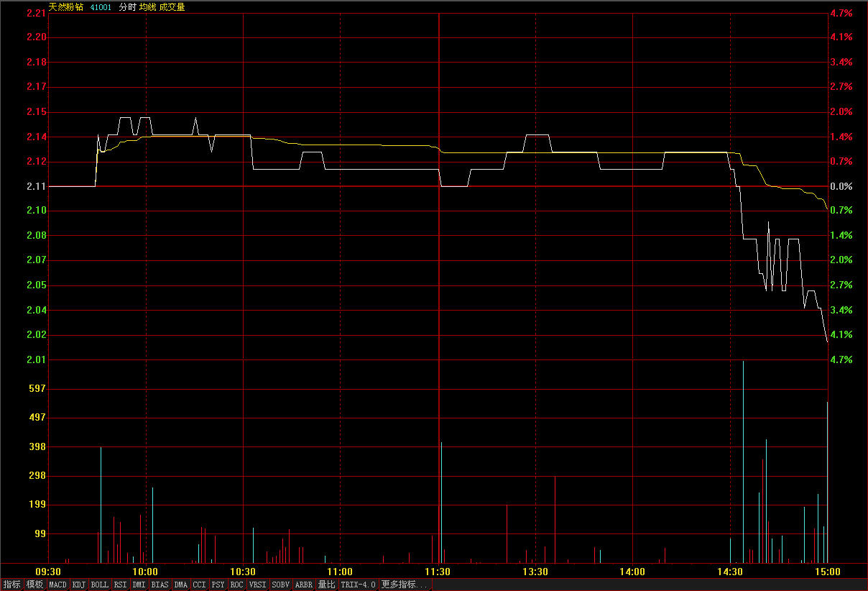The width and height of the screenshot is (868, 591).
Task: Click the 天然粉钻 stock name label
Action: click(66, 6)
